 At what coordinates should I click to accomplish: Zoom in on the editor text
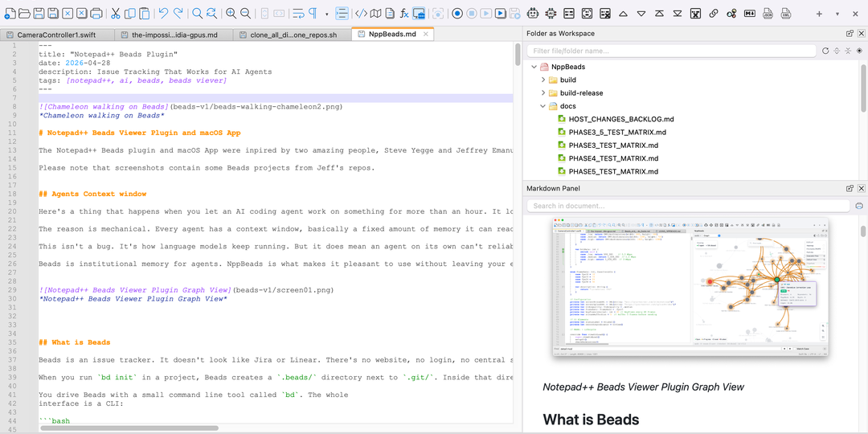click(x=231, y=14)
